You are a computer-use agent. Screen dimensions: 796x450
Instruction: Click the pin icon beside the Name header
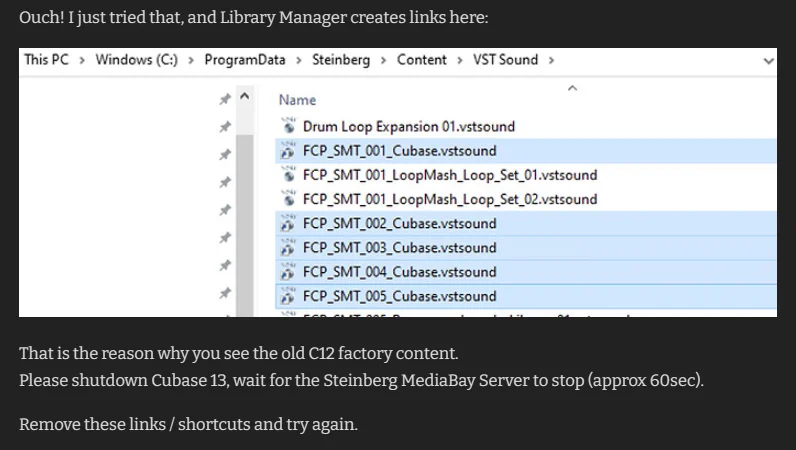(x=225, y=99)
